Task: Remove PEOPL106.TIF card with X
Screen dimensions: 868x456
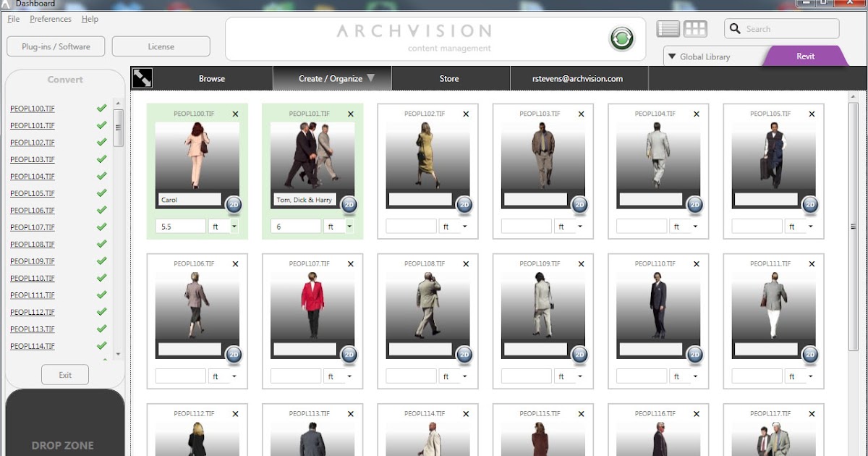Action: click(x=235, y=264)
